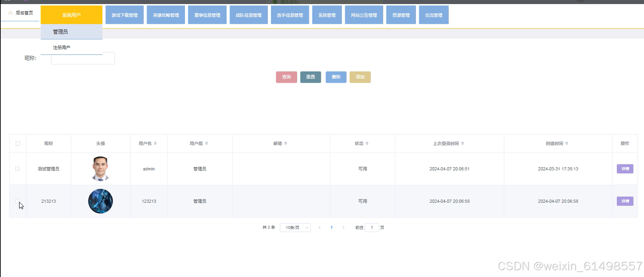Click the 213213 nickname cell
The image size is (644, 277).
click(49, 201)
